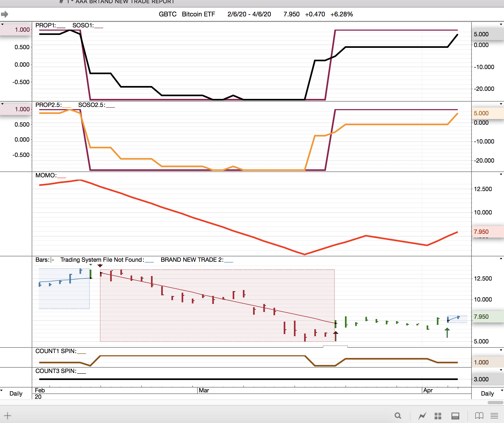Click the SOSO1 indicator label
Screen dimensions: 504x423
(88, 26)
